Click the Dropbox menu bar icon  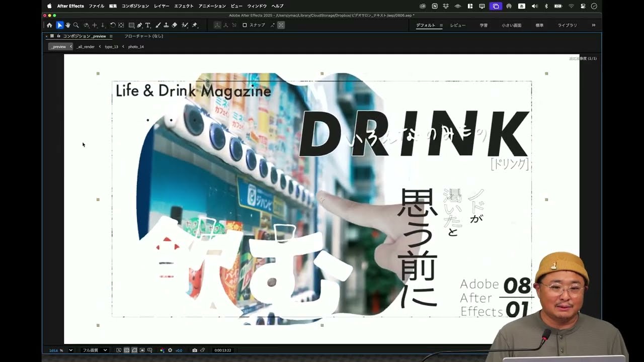[x=446, y=6]
